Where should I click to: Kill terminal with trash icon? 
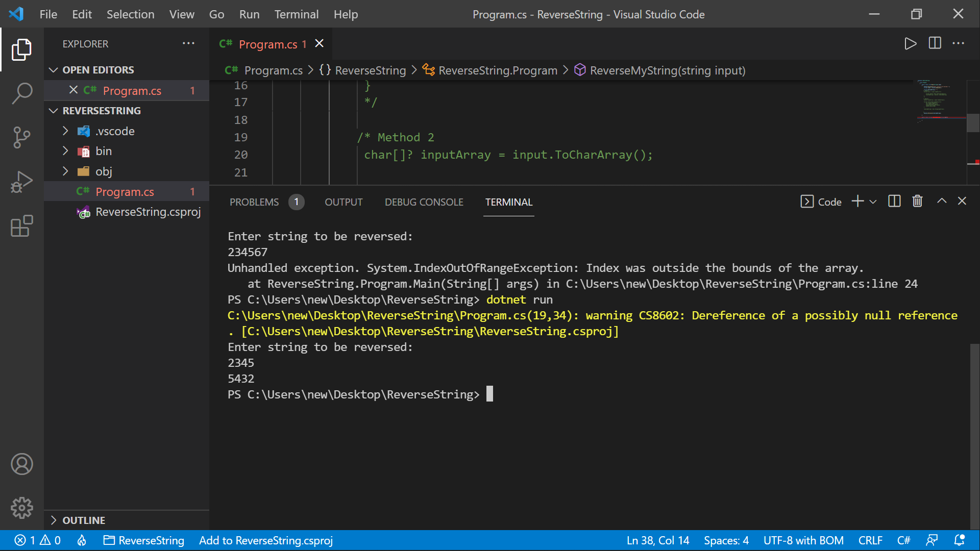pyautogui.click(x=917, y=202)
